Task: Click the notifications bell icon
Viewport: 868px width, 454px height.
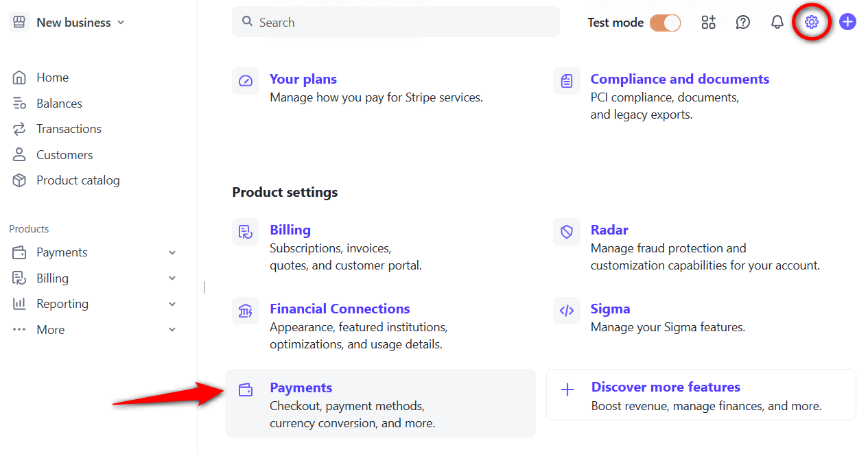Action: (x=777, y=22)
